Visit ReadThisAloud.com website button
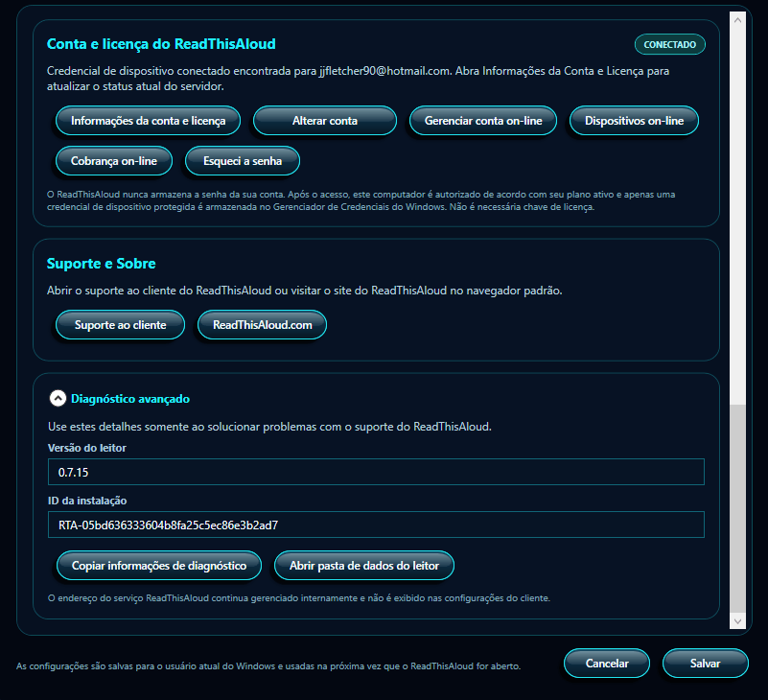The image size is (768, 700). coord(262,325)
